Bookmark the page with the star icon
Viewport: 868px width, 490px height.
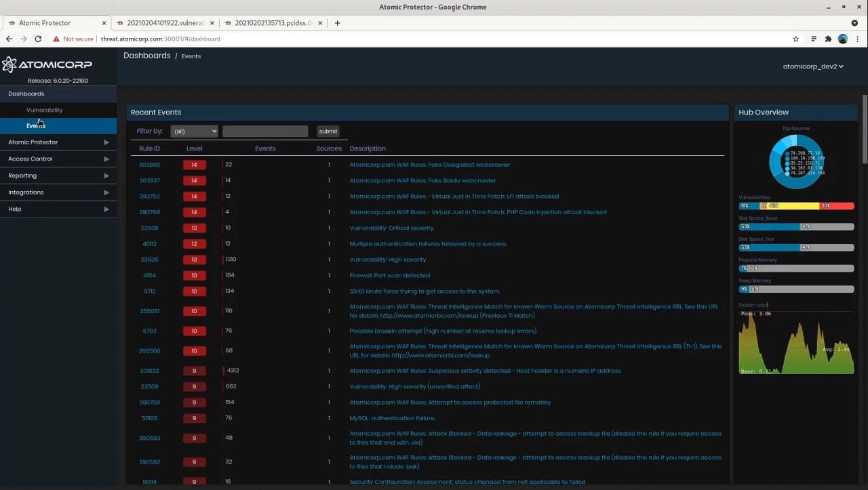tap(796, 39)
